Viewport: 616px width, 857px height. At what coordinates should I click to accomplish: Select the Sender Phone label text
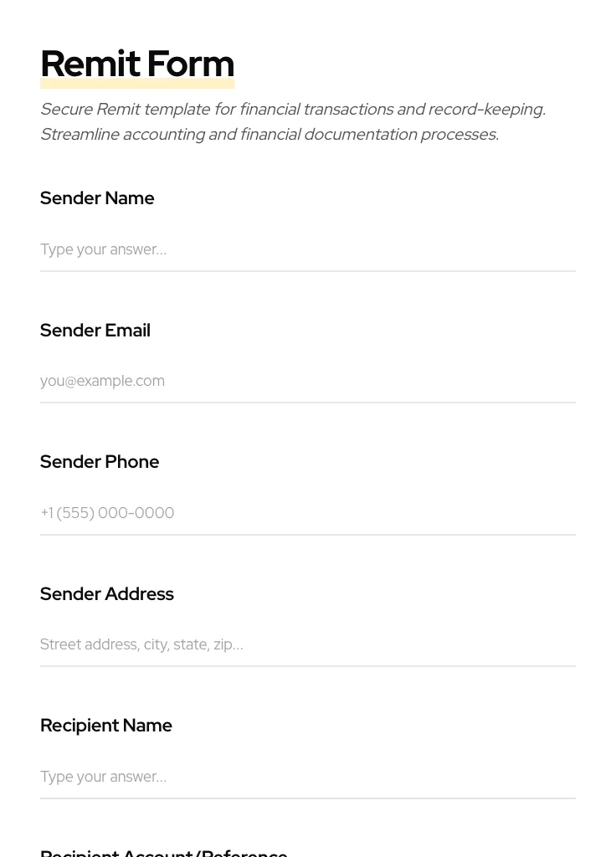point(100,462)
